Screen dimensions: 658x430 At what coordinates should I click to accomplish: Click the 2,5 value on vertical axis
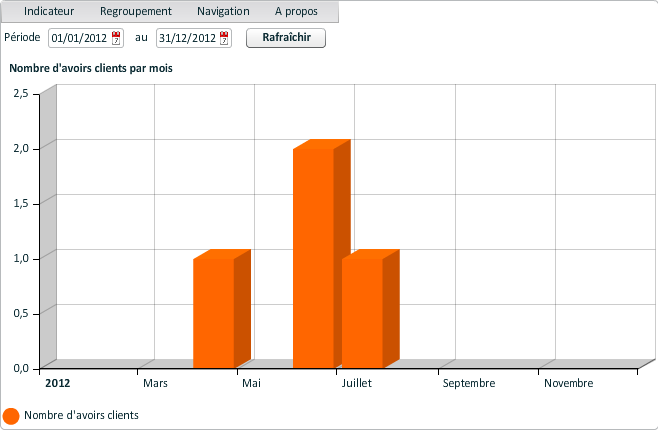(x=21, y=94)
